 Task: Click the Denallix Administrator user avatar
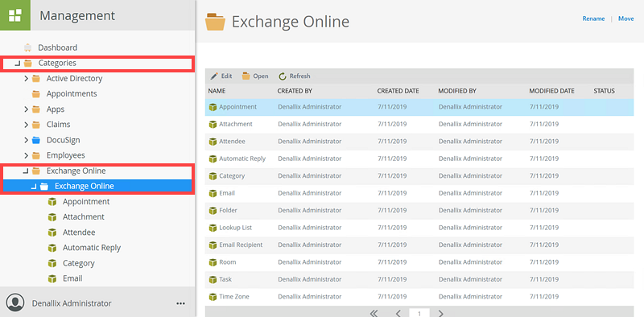[15, 302]
